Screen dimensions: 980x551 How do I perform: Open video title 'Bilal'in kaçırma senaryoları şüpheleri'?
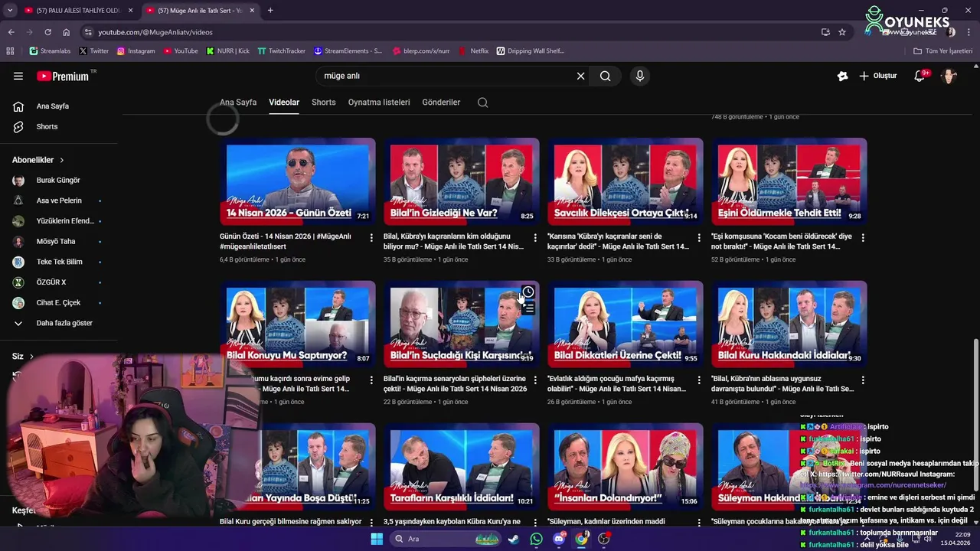click(455, 383)
